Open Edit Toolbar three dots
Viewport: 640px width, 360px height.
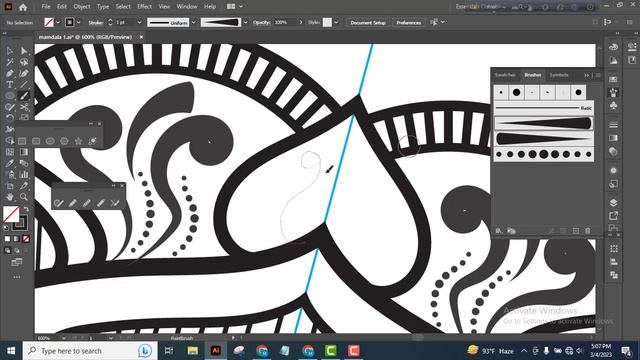pos(17,277)
